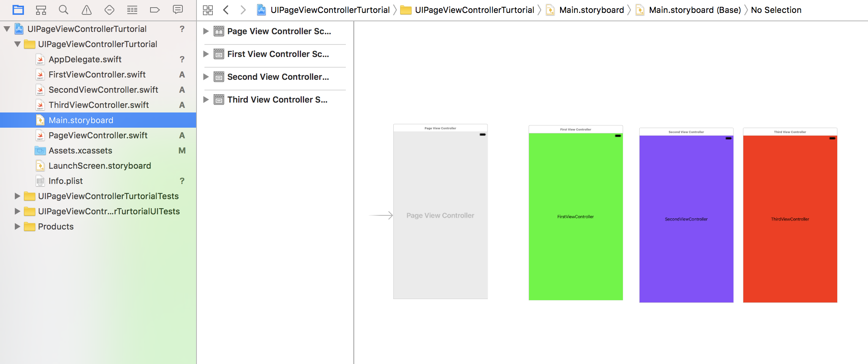Screen dimensions: 868x364
Task: Open PageViewController.swift in the navigator
Action: (x=98, y=135)
